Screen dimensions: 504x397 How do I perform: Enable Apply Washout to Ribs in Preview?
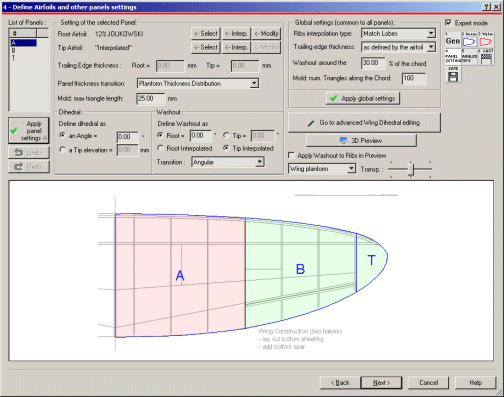click(291, 155)
